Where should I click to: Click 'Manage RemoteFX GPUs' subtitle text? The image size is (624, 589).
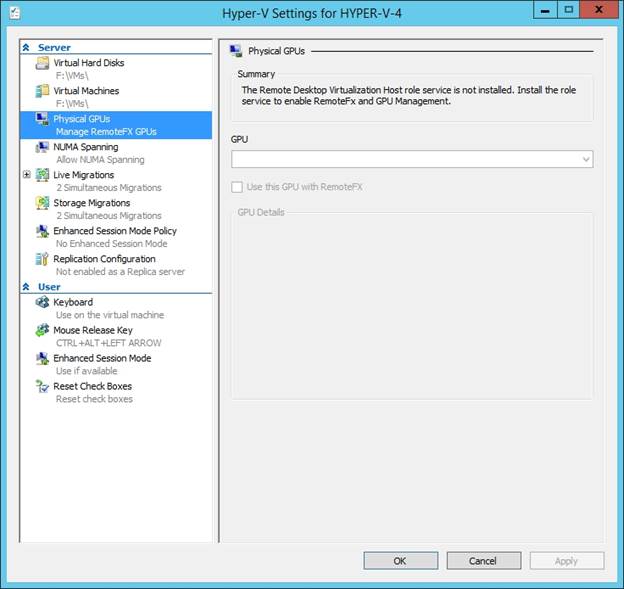tap(106, 132)
